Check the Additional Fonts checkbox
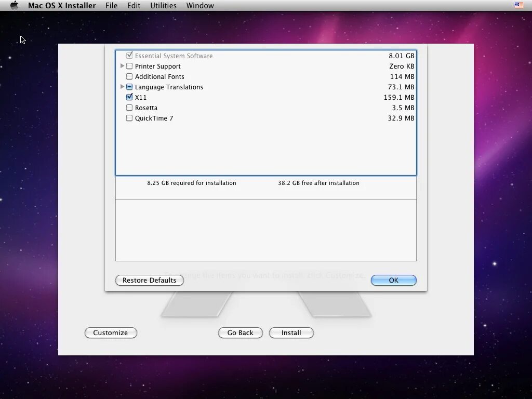This screenshot has height=399, width=532. (x=129, y=76)
